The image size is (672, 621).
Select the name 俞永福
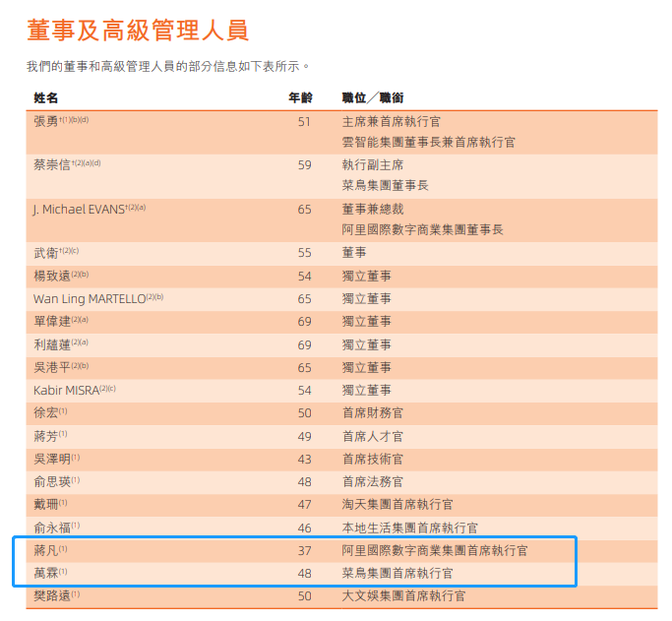[x=52, y=528]
